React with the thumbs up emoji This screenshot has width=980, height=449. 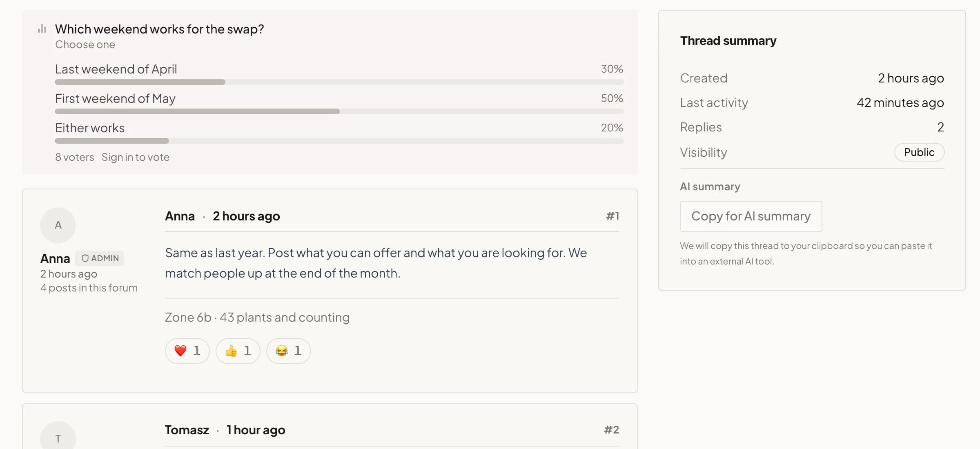coord(238,351)
